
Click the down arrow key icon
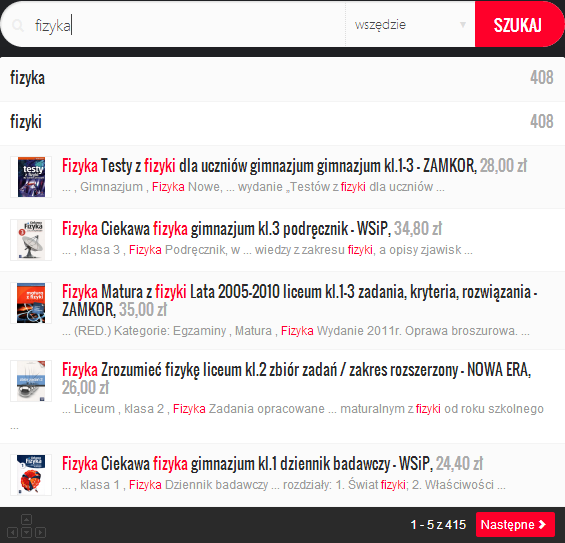(x=26, y=532)
